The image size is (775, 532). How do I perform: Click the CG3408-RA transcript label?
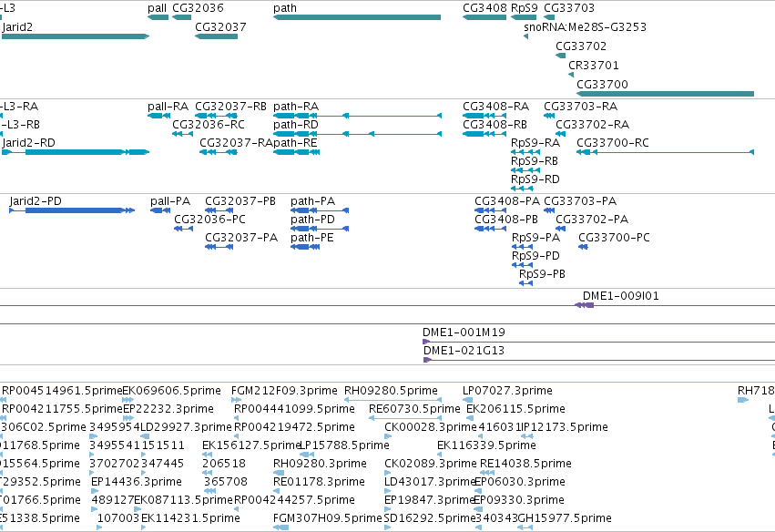pos(495,107)
